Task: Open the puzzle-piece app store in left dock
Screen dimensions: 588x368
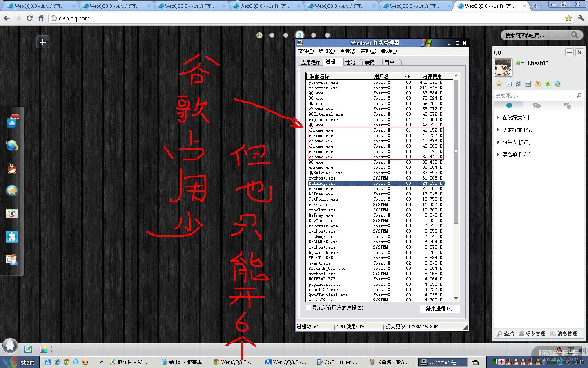Action: (12, 237)
